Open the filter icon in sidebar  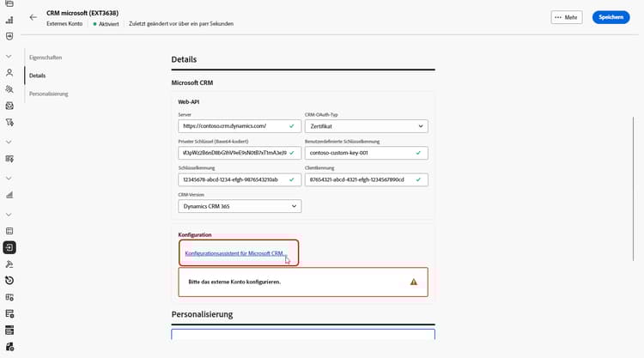(x=9, y=123)
